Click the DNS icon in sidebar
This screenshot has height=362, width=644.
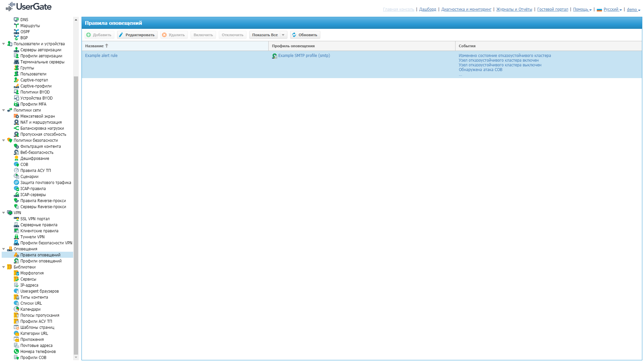(16, 19)
